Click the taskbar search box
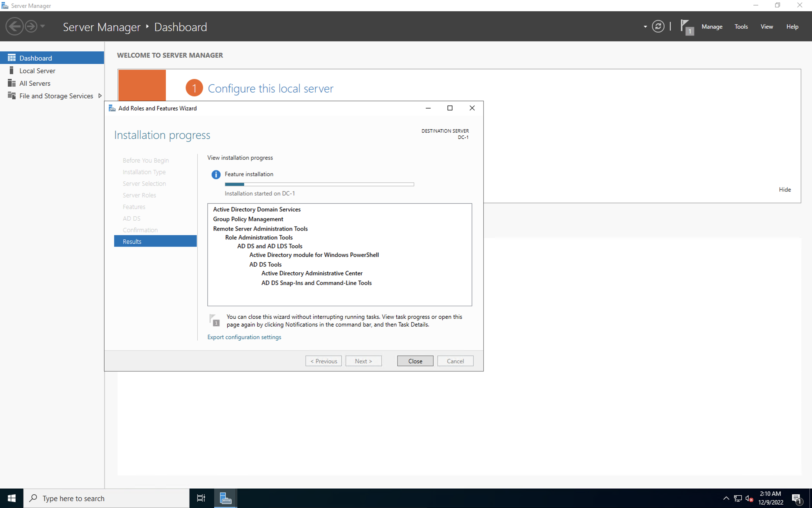 pyautogui.click(x=106, y=498)
